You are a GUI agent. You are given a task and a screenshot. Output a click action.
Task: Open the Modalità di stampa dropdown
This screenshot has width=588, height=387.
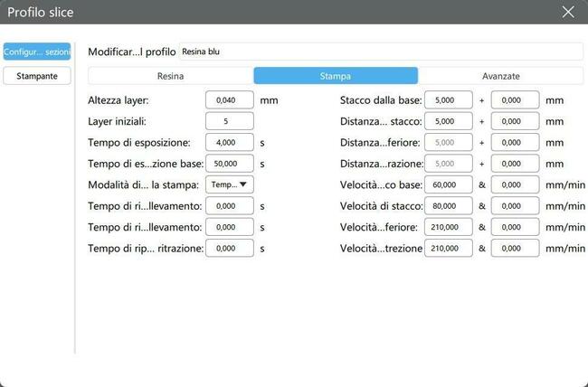pyautogui.click(x=230, y=184)
